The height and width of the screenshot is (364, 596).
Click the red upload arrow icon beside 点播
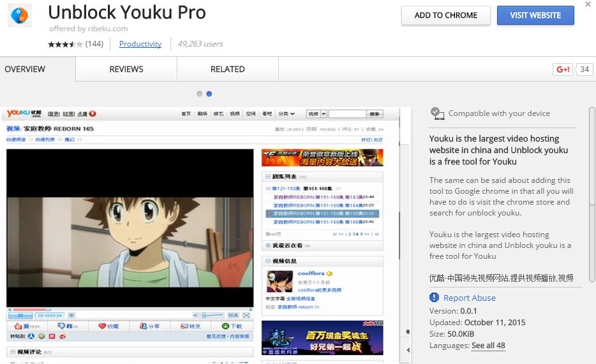click(x=93, y=113)
